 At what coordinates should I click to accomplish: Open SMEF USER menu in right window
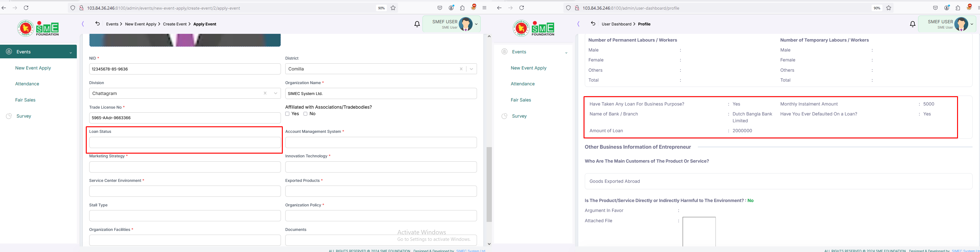click(947, 24)
